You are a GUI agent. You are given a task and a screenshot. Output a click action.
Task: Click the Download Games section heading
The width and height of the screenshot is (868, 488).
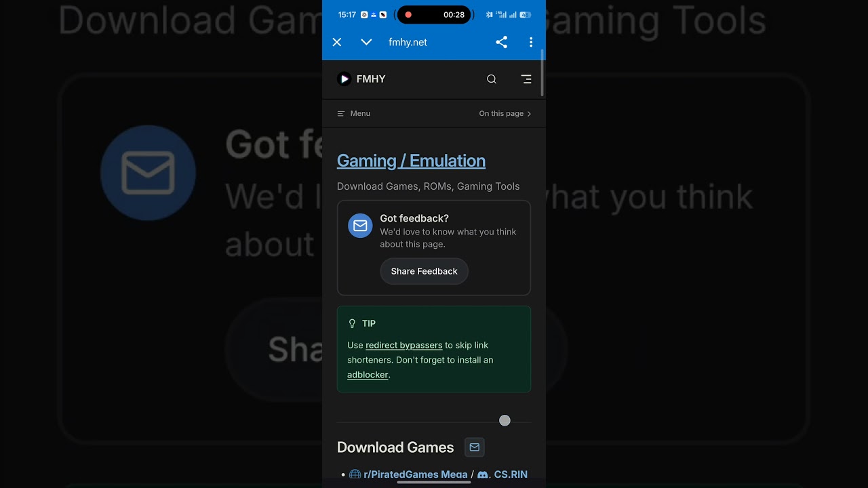click(x=395, y=447)
